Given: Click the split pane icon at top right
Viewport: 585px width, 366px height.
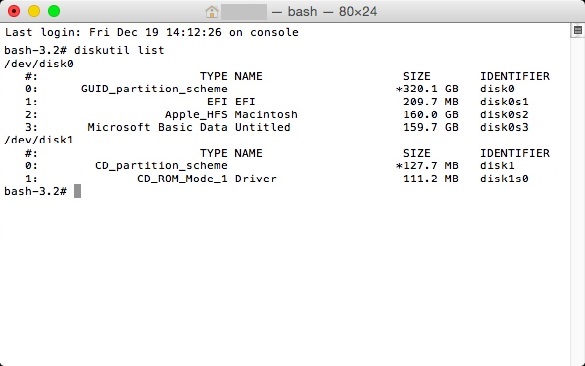Looking at the screenshot, I should click(578, 31).
